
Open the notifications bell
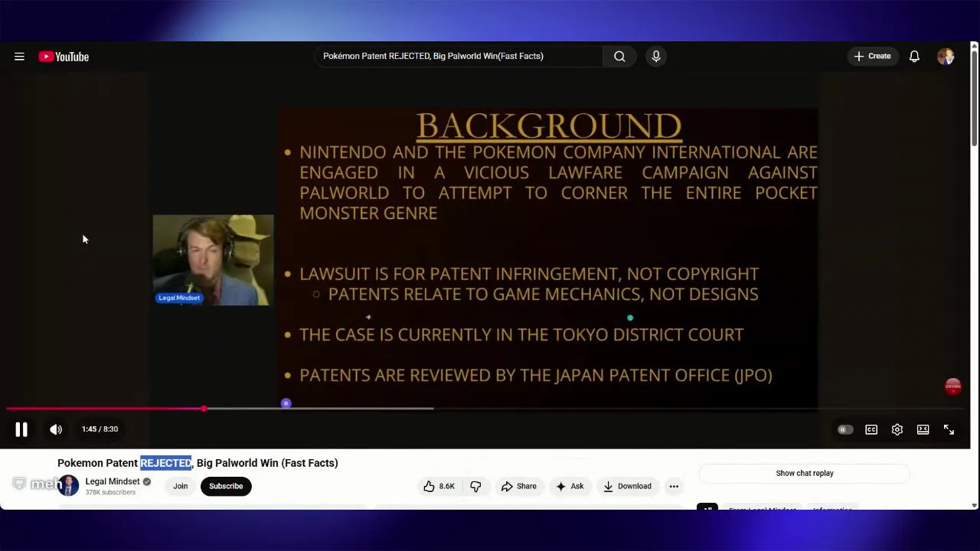pos(914,57)
